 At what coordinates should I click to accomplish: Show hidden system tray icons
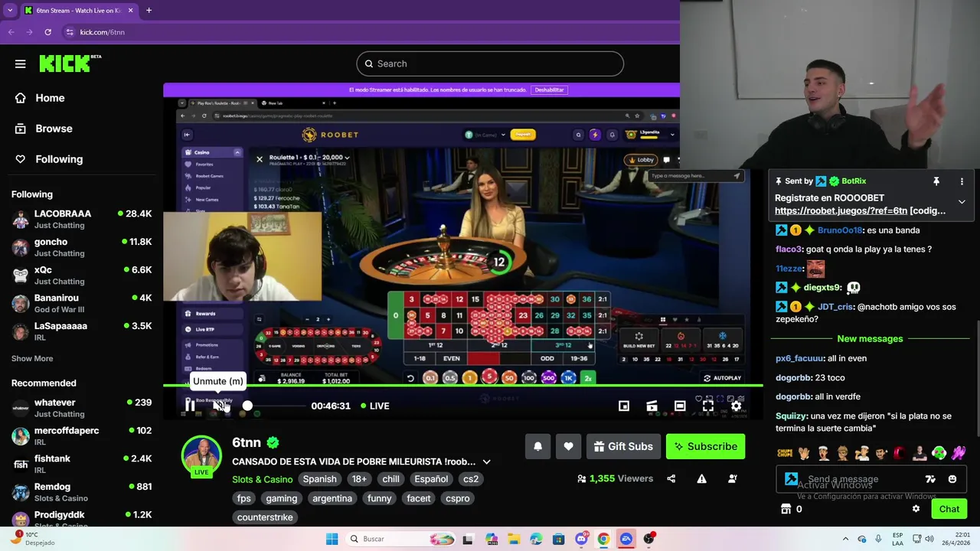(x=845, y=539)
